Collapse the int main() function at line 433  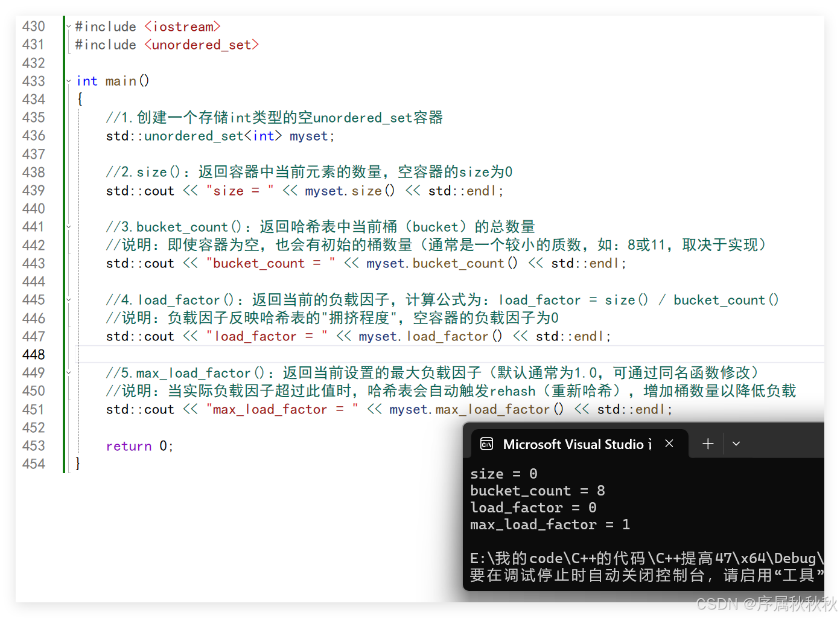click(x=68, y=81)
